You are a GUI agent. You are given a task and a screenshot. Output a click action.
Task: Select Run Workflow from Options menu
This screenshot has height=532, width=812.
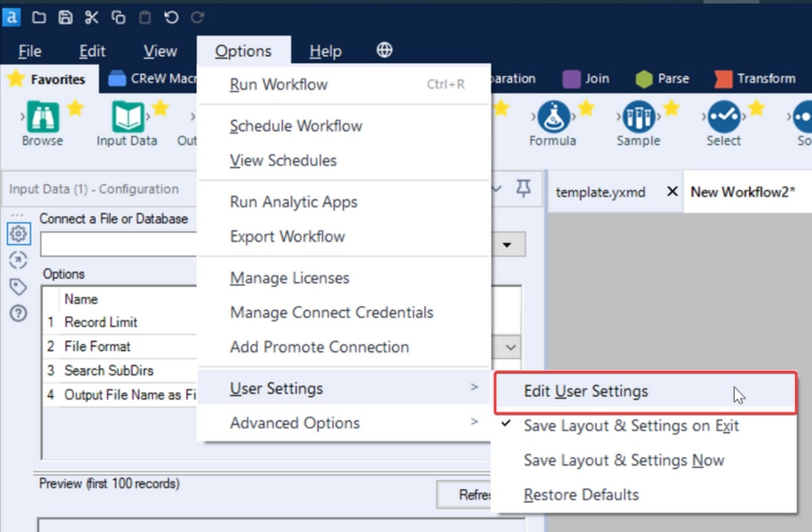point(279,85)
